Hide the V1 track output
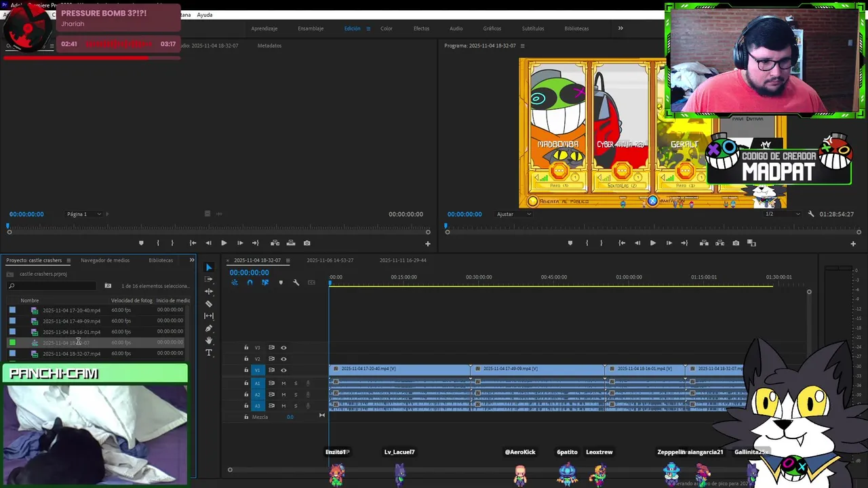868x488 pixels. point(283,370)
